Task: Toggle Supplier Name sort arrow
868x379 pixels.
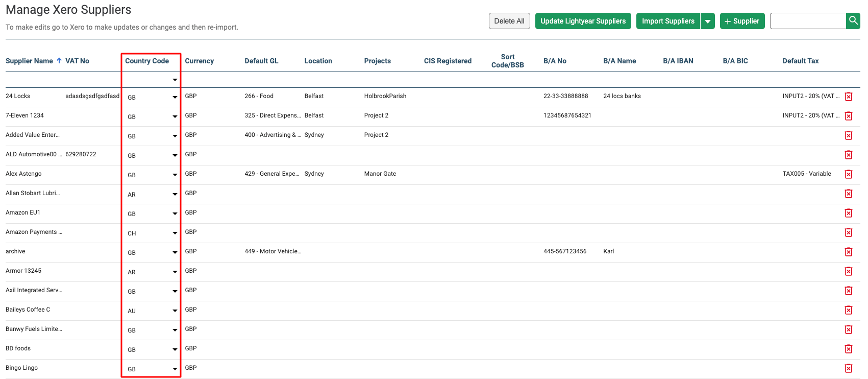Action: coord(59,61)
